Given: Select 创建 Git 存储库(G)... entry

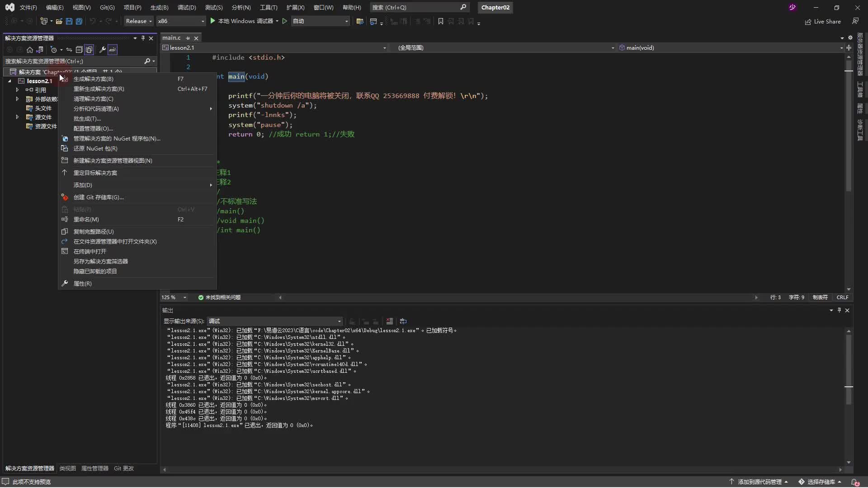Looking at the screenshot, I should (x=137, y=197).
